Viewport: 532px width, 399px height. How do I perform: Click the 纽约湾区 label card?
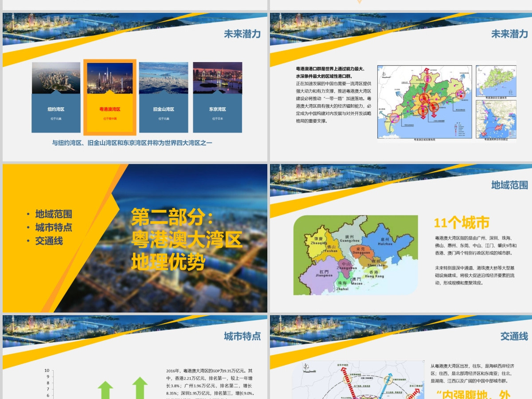pos(56,113)
